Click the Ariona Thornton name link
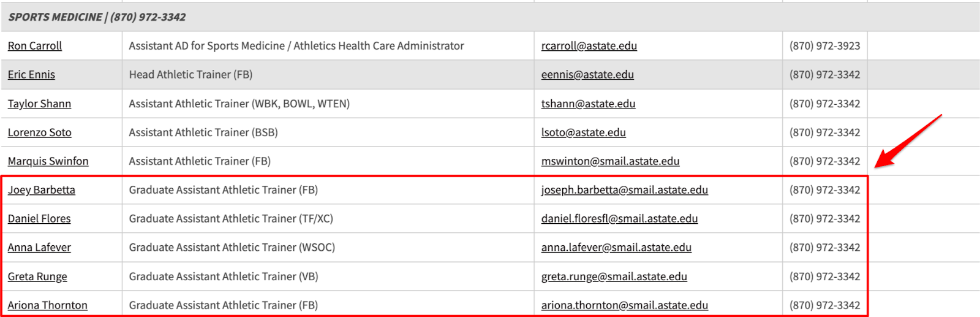 coord(48,305)
